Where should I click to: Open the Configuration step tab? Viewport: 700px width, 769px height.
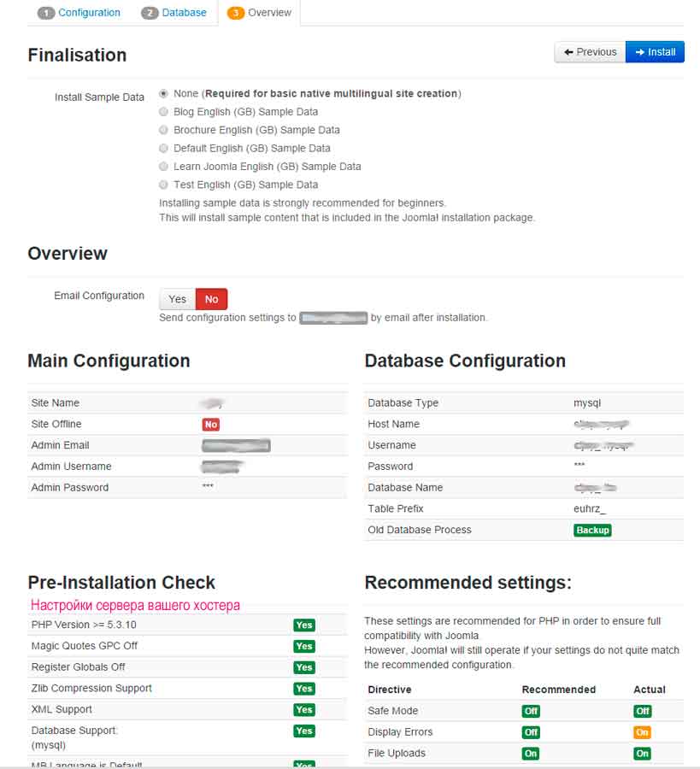[x=79, y=13]
